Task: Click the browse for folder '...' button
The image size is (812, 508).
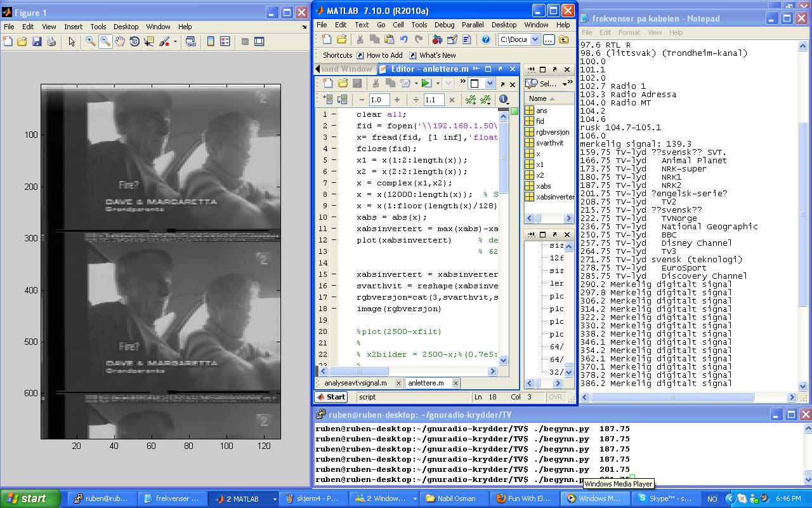Action: [x=549, y=39]
